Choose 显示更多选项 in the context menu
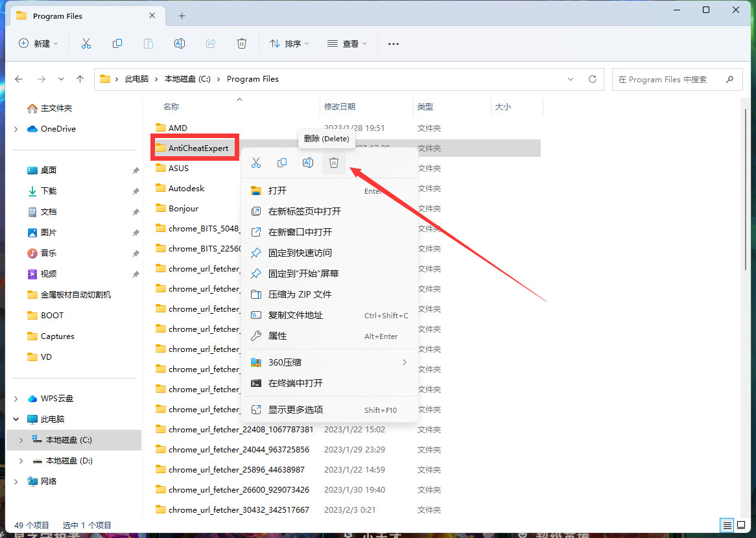The width and height of the screenshot is (756, 538). tap(329, 410)
